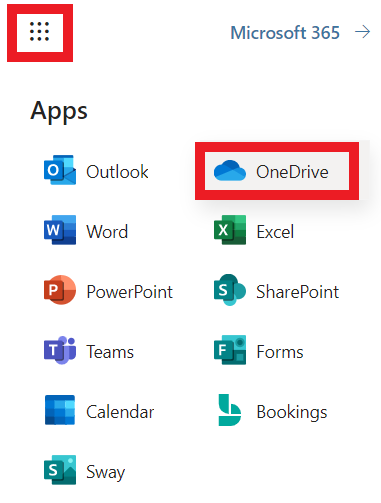Pick the Word text label

107,232
